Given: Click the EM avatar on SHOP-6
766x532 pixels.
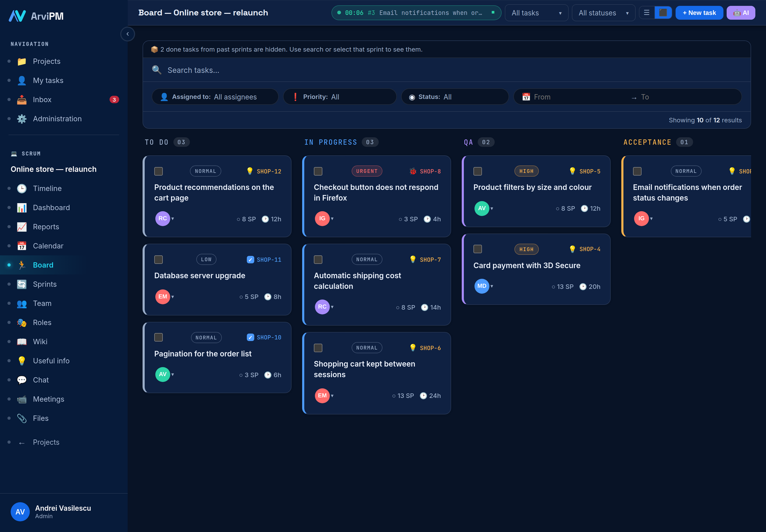Looking at the screenshot, I should tap(322, 396).
